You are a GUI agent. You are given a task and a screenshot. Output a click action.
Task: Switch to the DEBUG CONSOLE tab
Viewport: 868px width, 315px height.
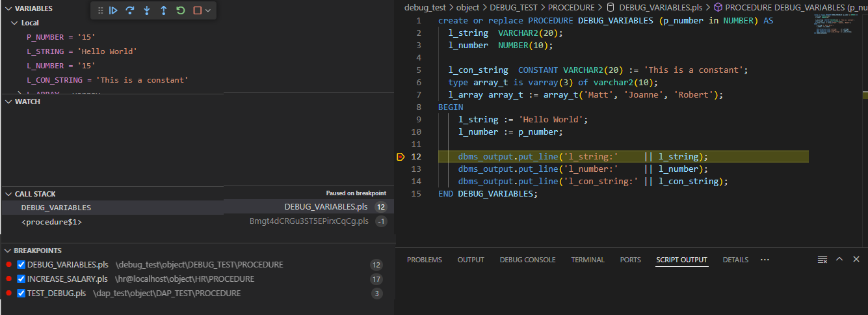point(527,260)
